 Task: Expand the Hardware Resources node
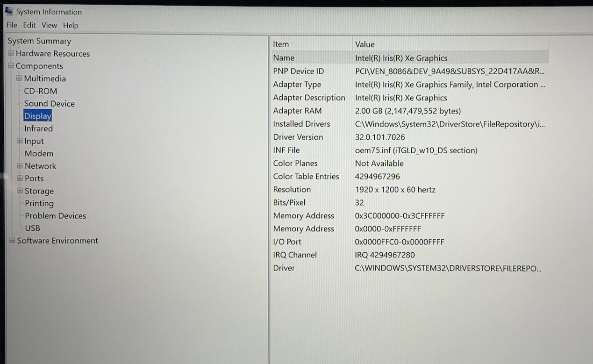[x=11, y=53]
